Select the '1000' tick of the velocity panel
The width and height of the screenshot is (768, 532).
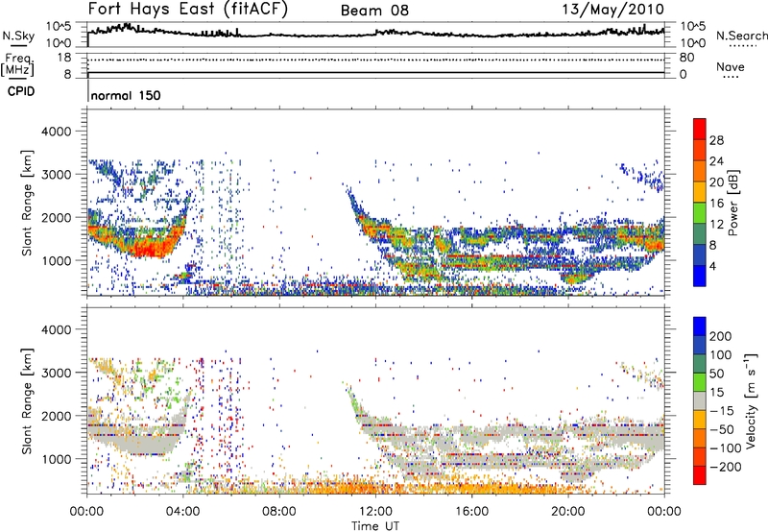tap(56, 459)
